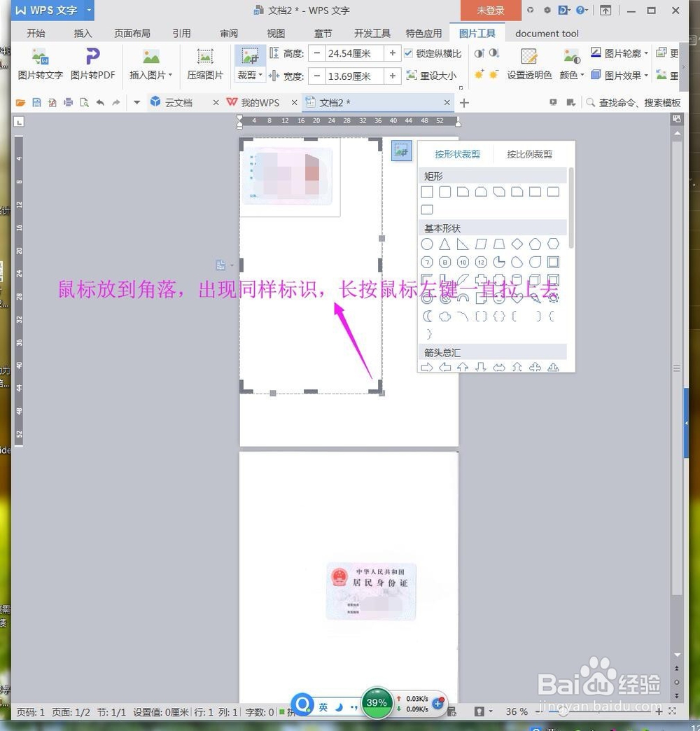Click the 未登录 login button

[x=489, y=11]
